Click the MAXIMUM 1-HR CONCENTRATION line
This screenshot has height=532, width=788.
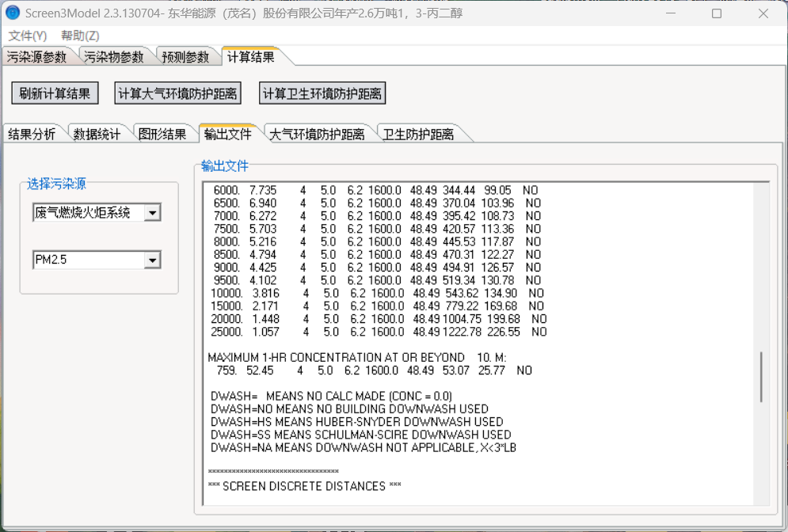tap(357, 358)
